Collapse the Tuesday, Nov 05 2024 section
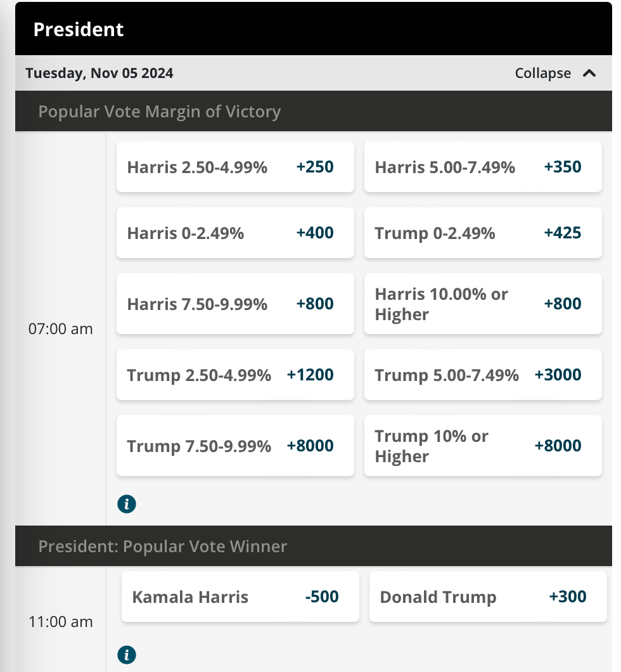This screenshot has height=672, width=621. (555, 74)
